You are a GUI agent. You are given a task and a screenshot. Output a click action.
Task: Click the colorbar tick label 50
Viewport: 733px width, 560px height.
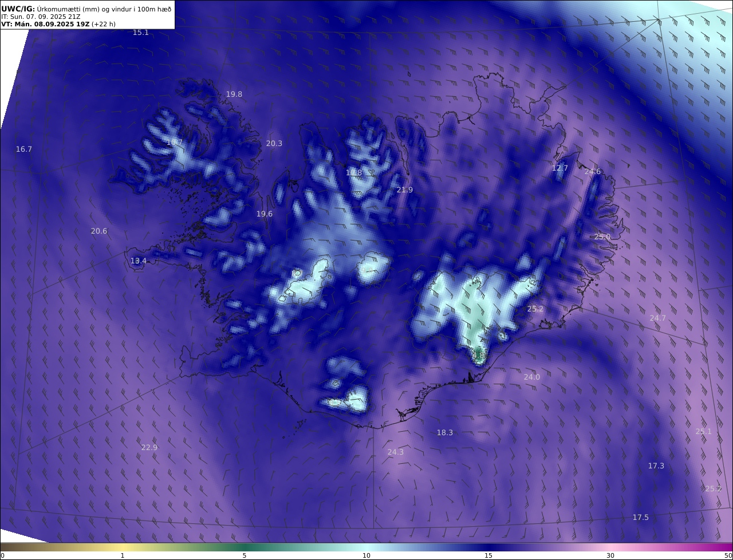(728, 555)
